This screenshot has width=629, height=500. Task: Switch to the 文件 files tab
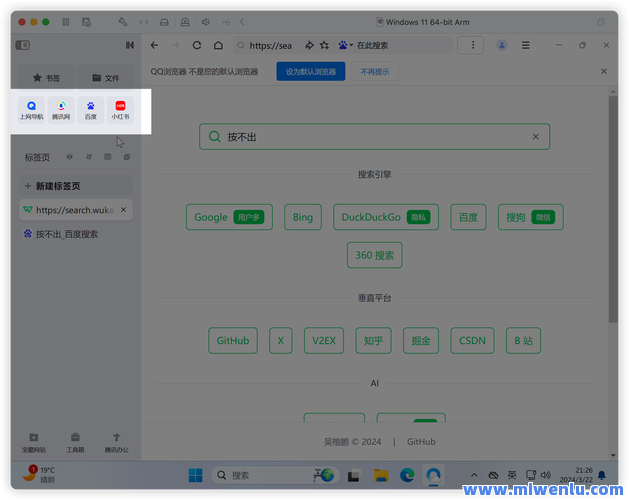pos(106,78)
